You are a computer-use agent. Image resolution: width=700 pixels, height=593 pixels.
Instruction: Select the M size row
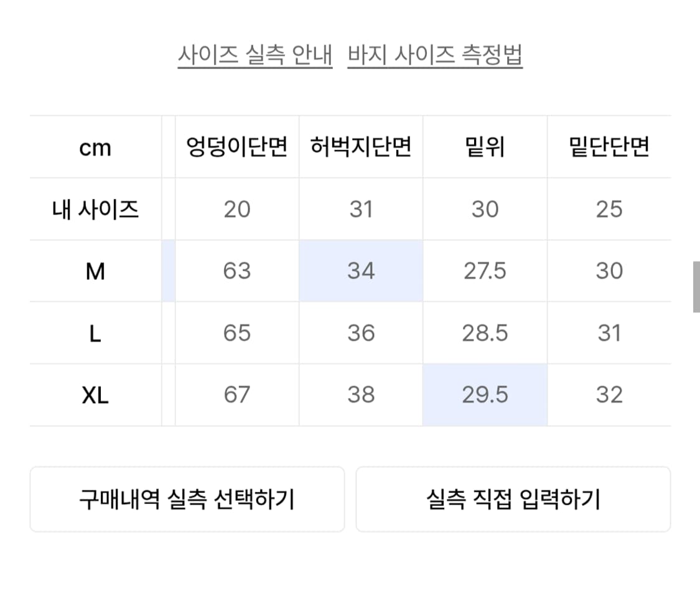point(95,271)
